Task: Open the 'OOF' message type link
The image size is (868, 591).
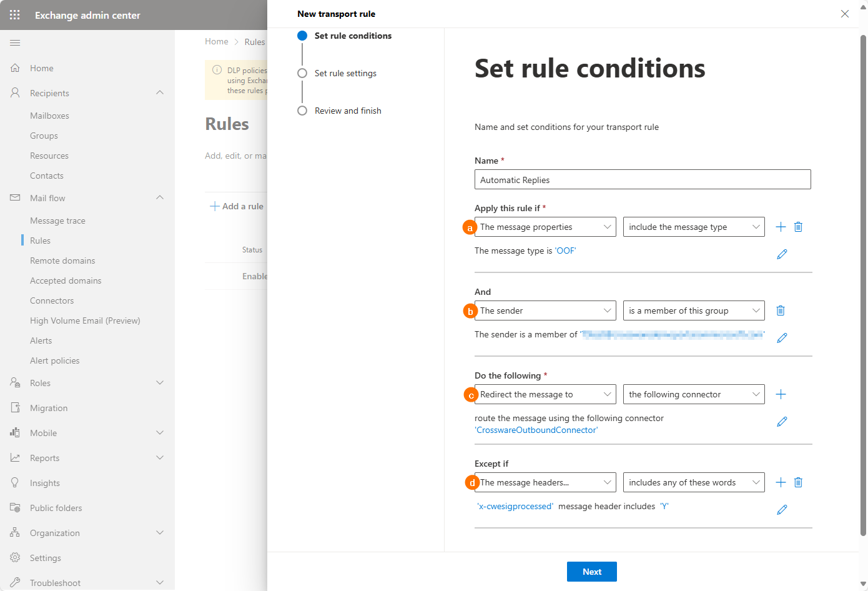Action: pyautogui.click(x=566, y=251)
